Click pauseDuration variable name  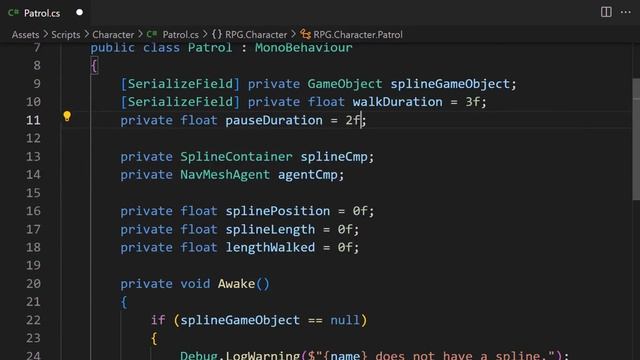tap(274, 120)
